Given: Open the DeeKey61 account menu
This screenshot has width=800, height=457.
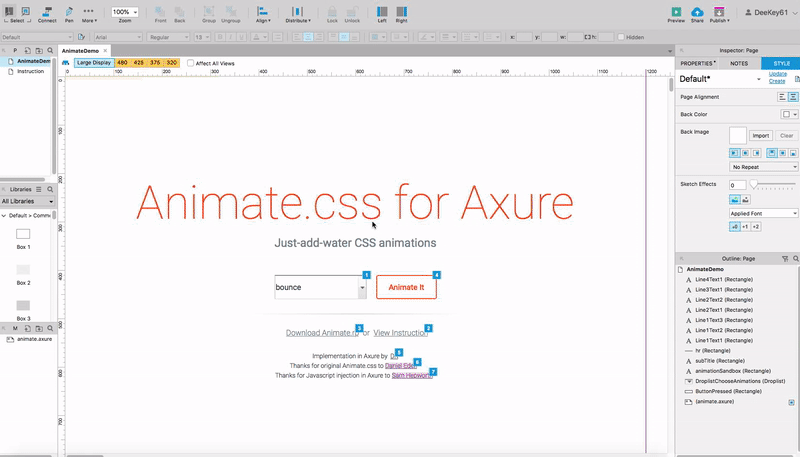Looking at the screenshot, I should pos(770,13).
